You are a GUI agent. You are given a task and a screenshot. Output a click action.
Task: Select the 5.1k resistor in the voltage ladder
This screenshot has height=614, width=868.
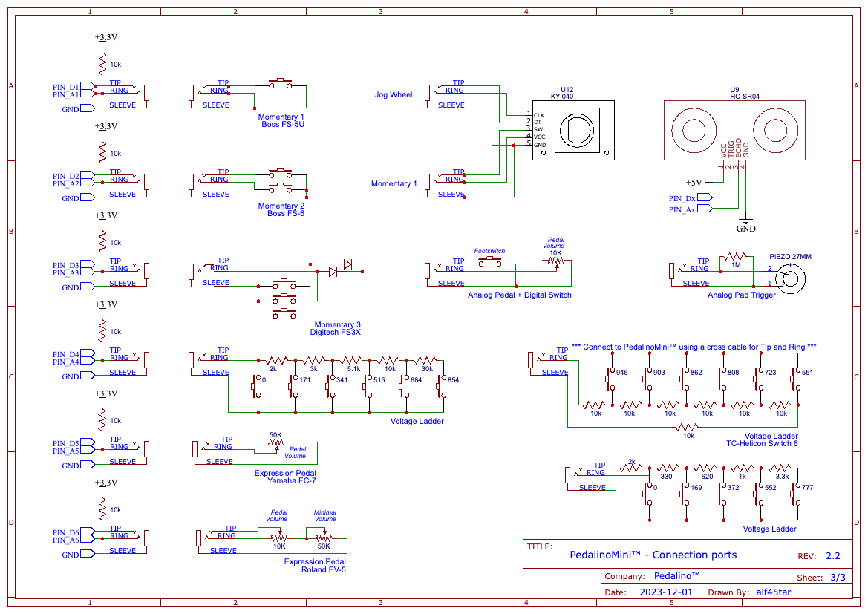tap(353, 360)
